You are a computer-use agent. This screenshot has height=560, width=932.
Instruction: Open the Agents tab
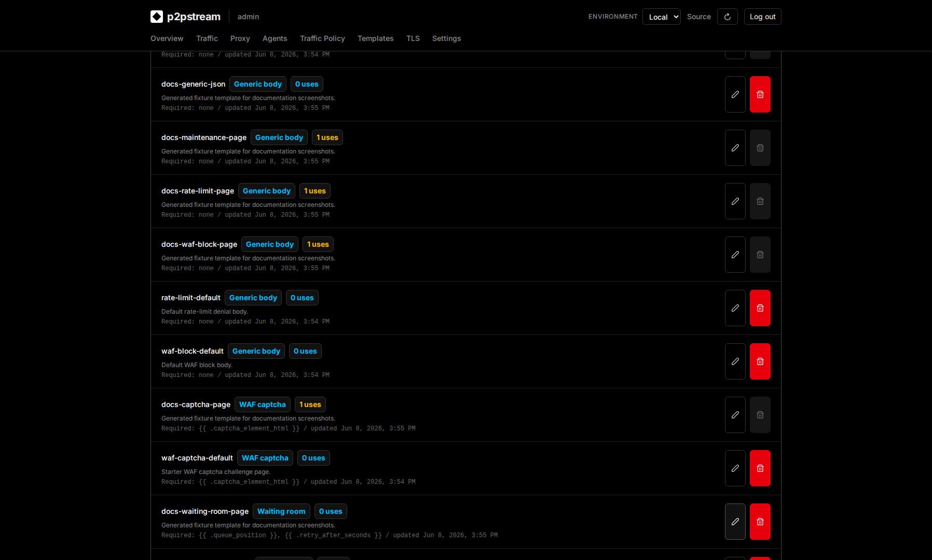coord(275,38)
